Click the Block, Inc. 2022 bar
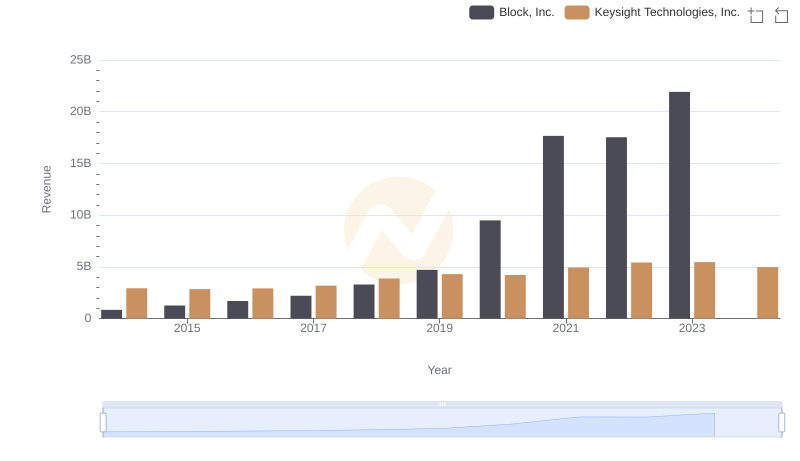The width and height of the screenshot is (800, 461). (x=616, y=227)
